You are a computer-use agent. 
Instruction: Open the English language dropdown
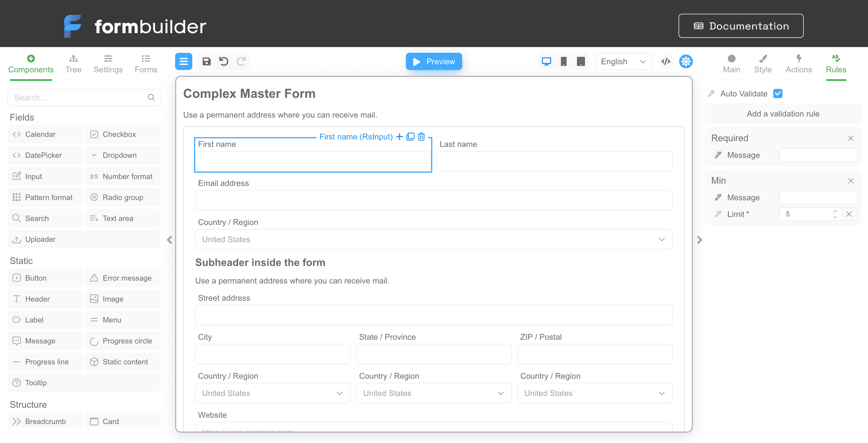coord(623,61)
